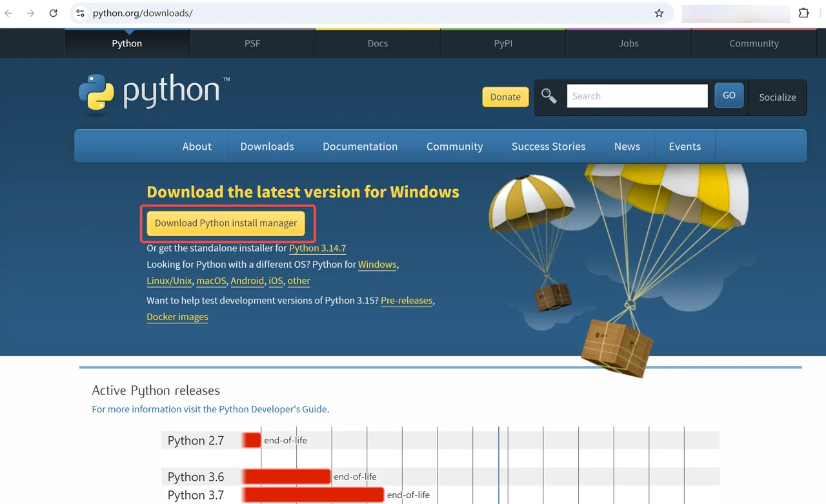Open the News navigation menu

click(627, 146)
